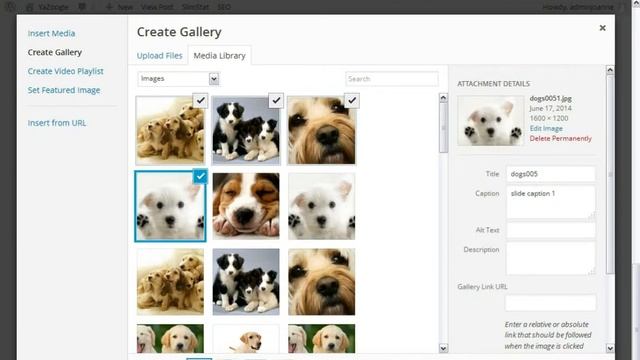
Task: Select black-and-white puppies thumbnail in third row
Action: coord(246,282)
